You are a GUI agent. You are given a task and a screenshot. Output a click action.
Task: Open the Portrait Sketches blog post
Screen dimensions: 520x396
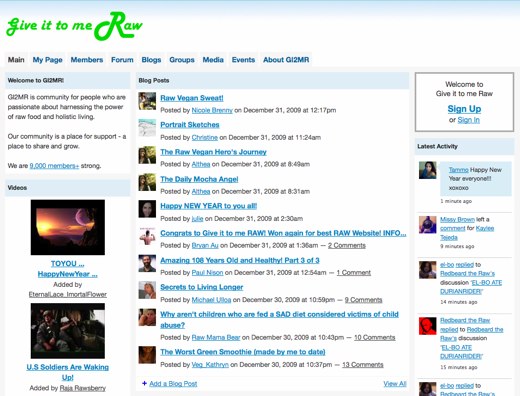(x=190, y=125)
